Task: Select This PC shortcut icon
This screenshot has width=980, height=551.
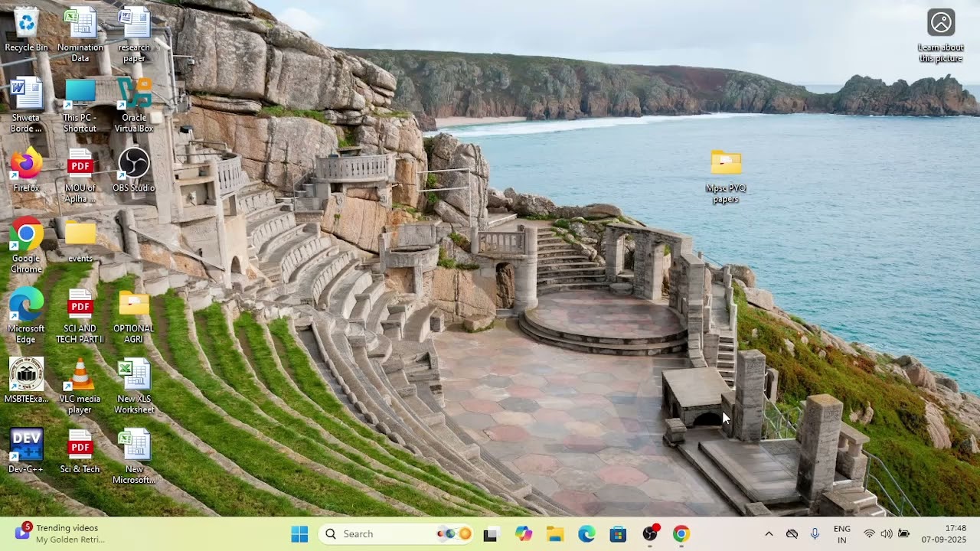Action: click(x=80, y=105)
